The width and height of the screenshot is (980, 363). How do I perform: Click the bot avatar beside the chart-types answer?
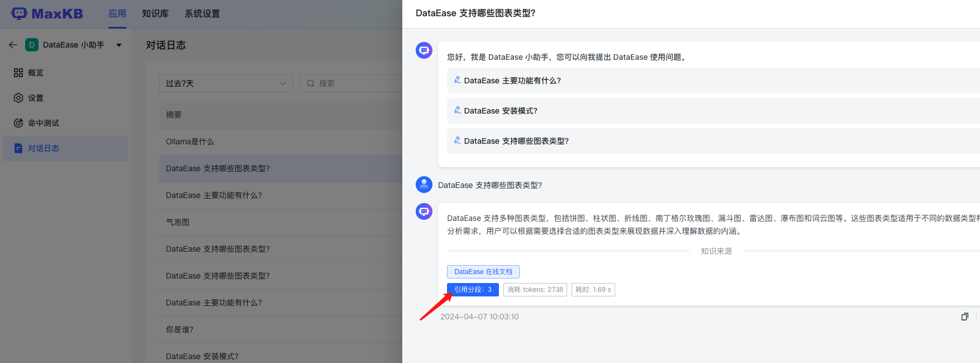coord(424,211)
